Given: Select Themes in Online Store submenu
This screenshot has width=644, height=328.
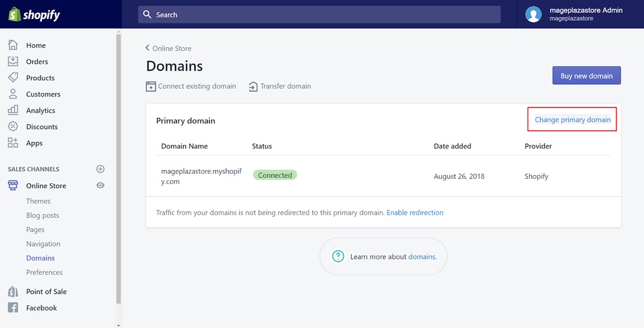Looking at the screenshot, I should point(38,201).
